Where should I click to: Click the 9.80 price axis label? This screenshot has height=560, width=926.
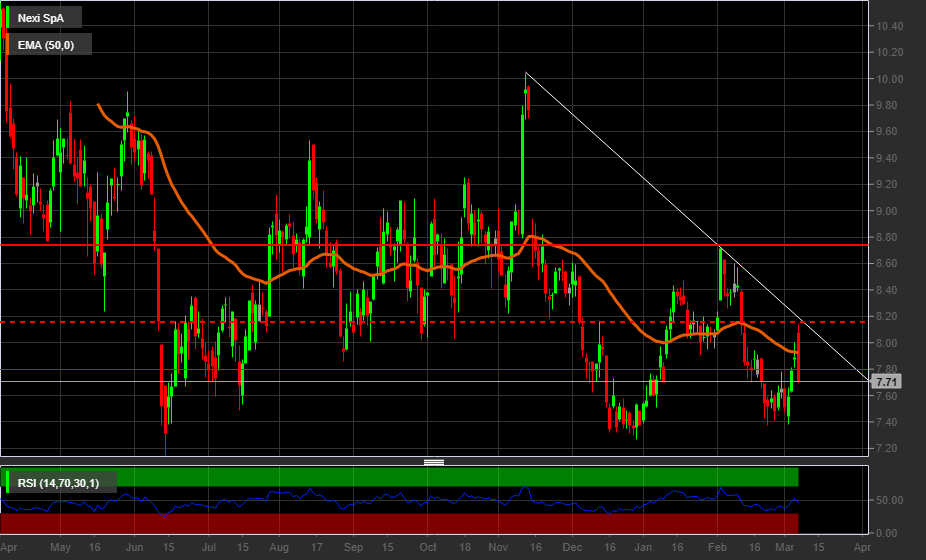[x=889, y=105]
